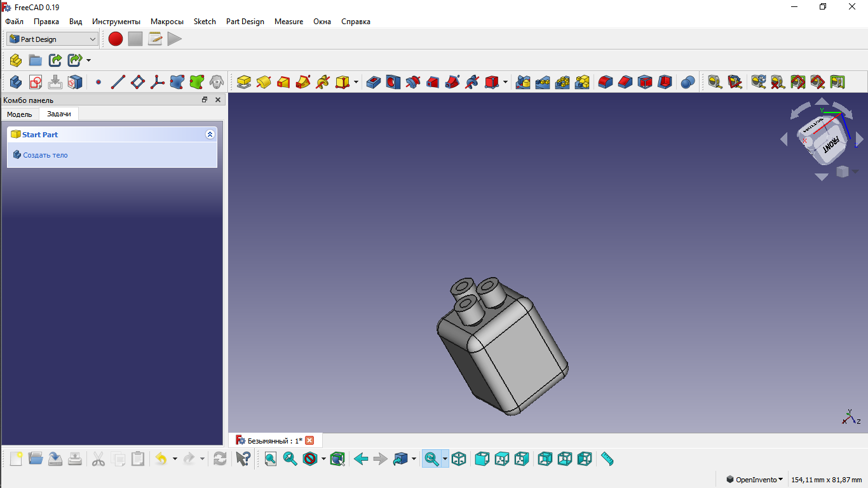The width and height of the screenshot is (868, 488).
Task: Click the Create new sketch icon
Action: (36, 82)
